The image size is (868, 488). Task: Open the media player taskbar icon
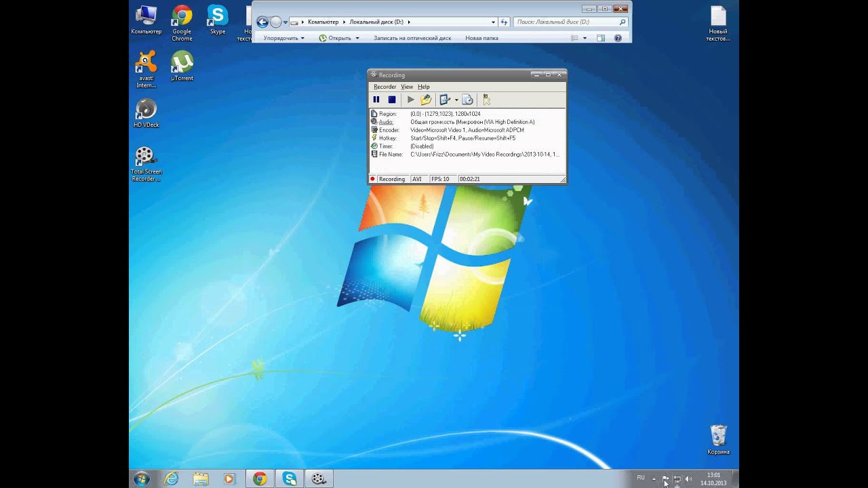coord(229,479)
